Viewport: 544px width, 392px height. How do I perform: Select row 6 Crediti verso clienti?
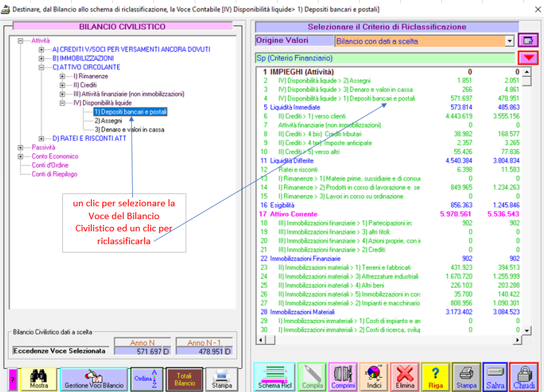[390, 116]
